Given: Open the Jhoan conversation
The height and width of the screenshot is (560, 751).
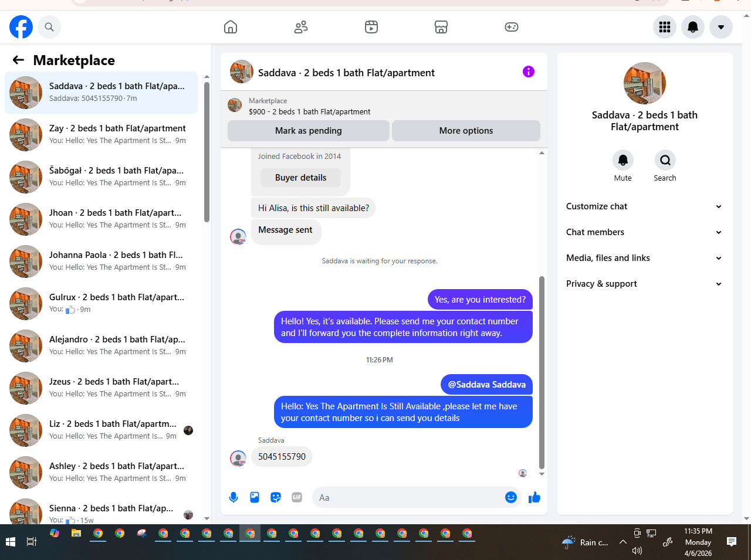Looking at the screenshot, I should (x=101, y=219).
